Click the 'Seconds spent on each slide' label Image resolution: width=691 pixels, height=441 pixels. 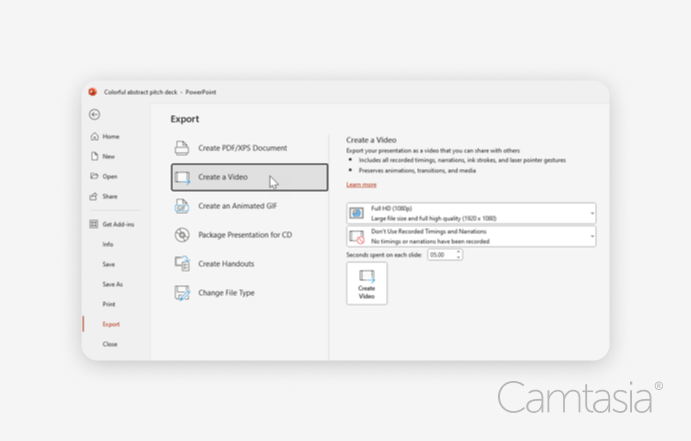384,255
